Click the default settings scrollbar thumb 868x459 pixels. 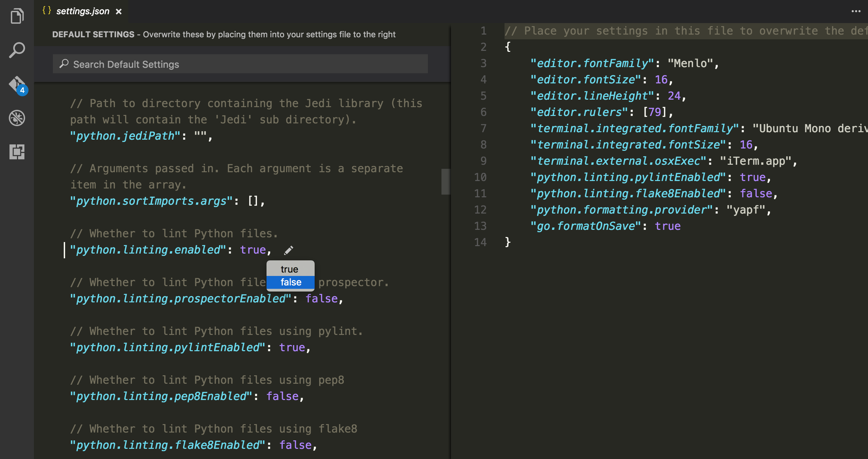click(446, 181)
